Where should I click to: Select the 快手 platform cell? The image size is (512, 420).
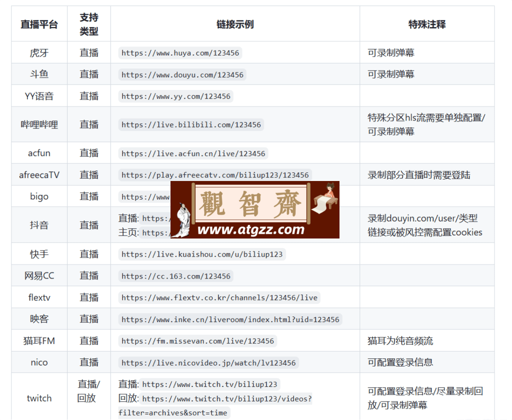[x=39, y=254]
